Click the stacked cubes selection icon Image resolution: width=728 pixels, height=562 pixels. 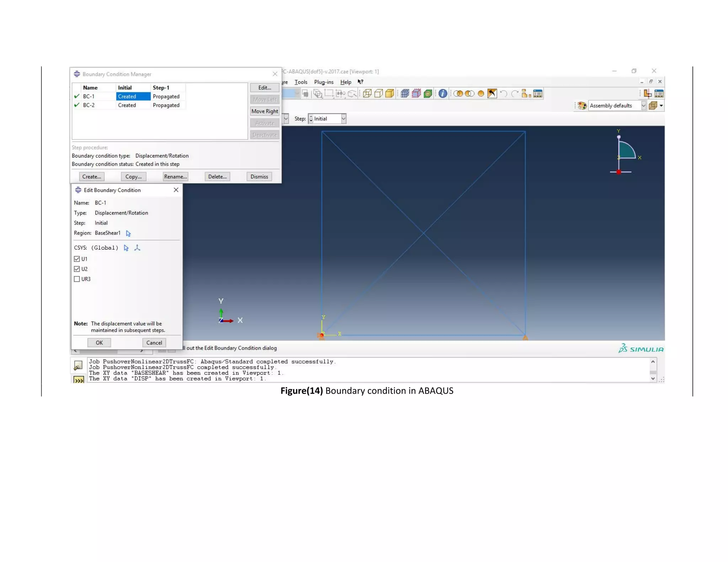tap(318, 94)
